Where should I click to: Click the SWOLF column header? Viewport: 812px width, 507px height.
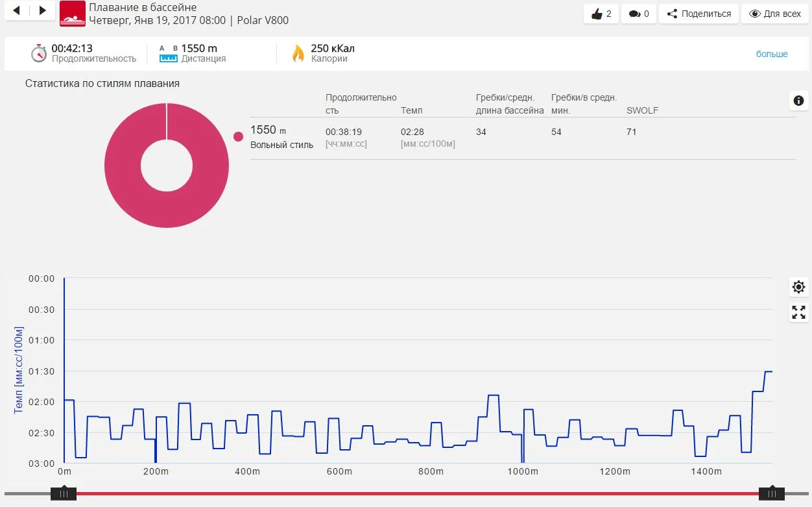[x=642, y=110]
